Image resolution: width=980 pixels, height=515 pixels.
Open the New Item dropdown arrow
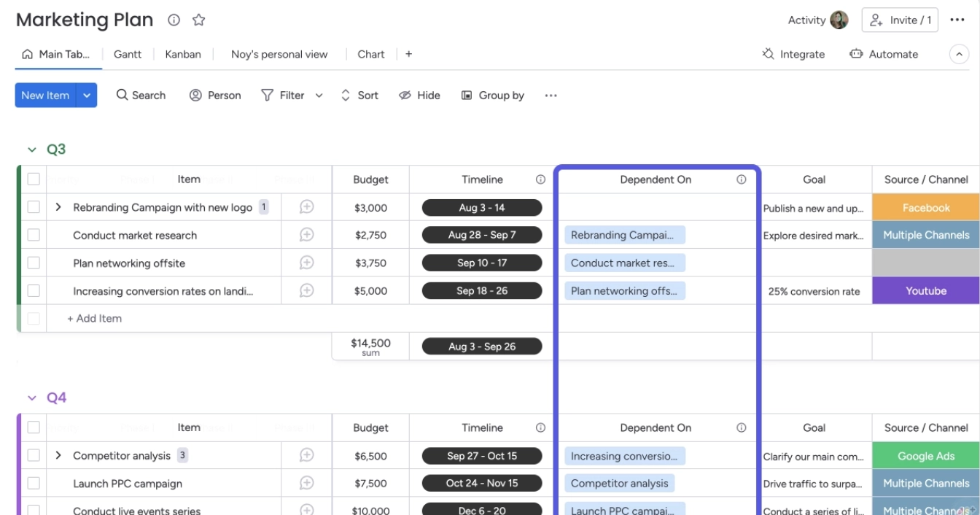click(x=87, y=96)
